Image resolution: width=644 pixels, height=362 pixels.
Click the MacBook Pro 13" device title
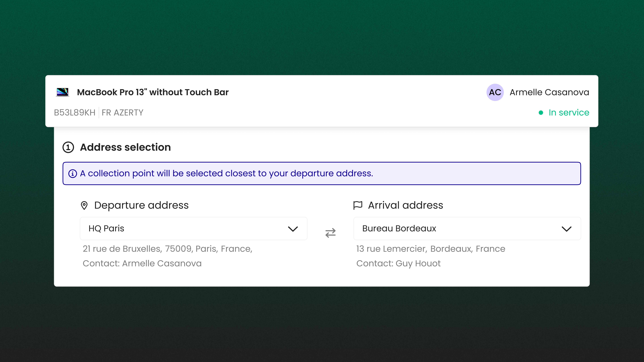[x=153, y=92]
